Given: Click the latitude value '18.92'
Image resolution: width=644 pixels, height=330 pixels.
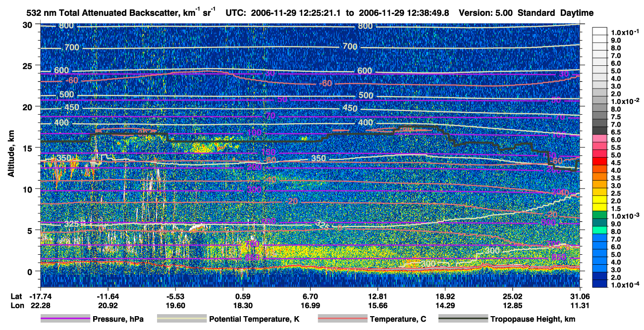Looking at the screenshot, I should (x=445, y=296).
